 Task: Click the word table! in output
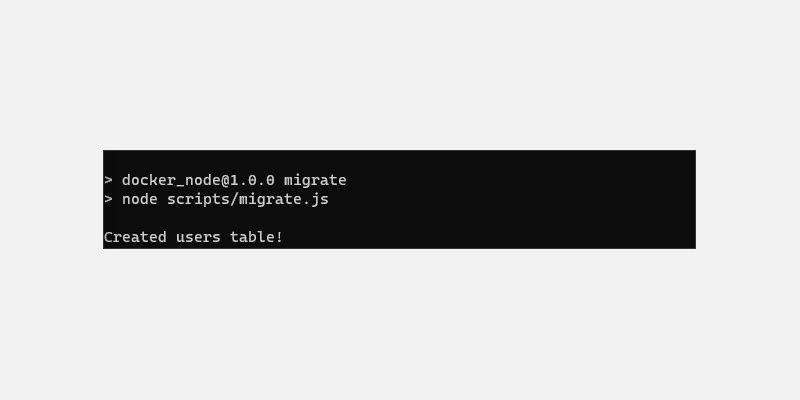coord(256,237)
